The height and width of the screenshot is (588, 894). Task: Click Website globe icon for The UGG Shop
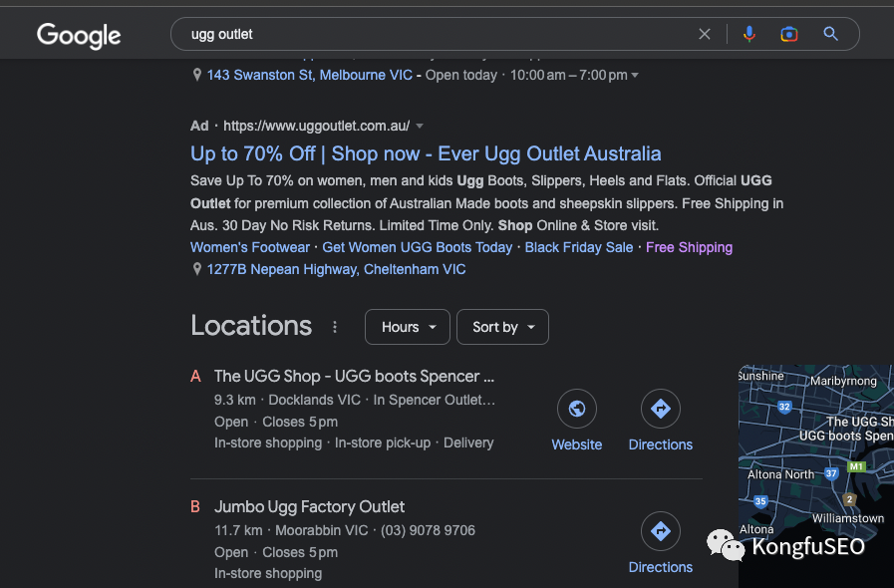coord(576,409)
